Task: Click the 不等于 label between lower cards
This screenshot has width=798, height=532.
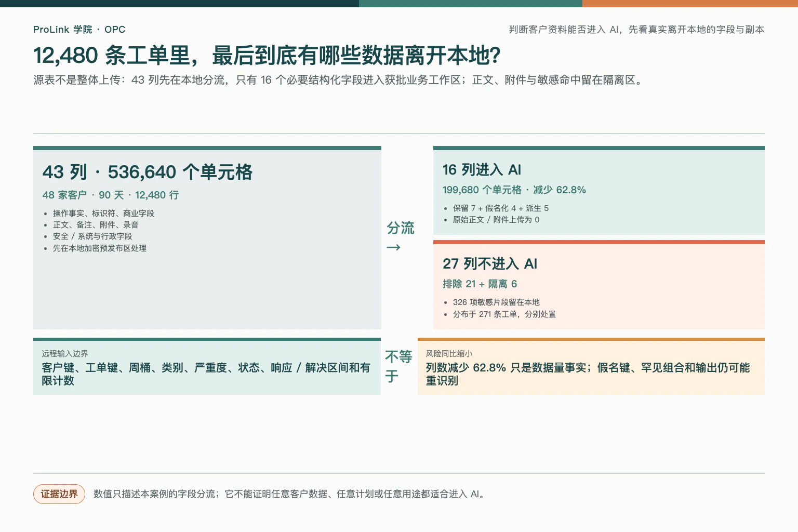Action: pos(398,366)
